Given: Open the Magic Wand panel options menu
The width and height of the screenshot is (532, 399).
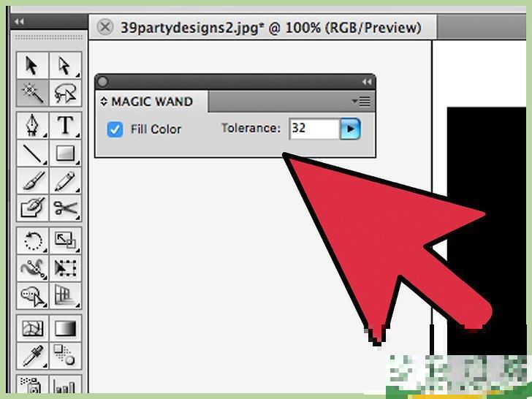Looking at the screenshot, I should pos(361,102).
